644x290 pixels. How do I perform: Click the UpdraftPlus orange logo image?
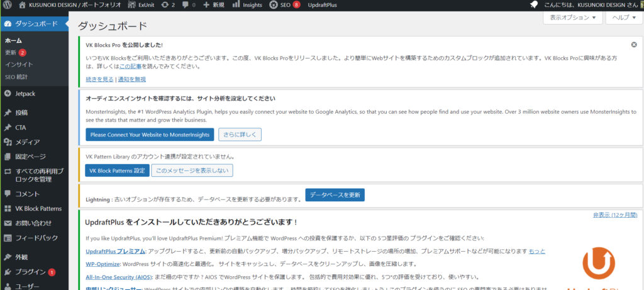(x=597, y=263)
